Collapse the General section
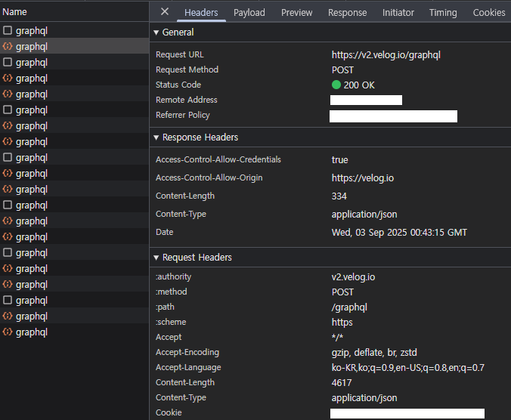The width and height of the screenshot is (511, 420). point(156,32)
